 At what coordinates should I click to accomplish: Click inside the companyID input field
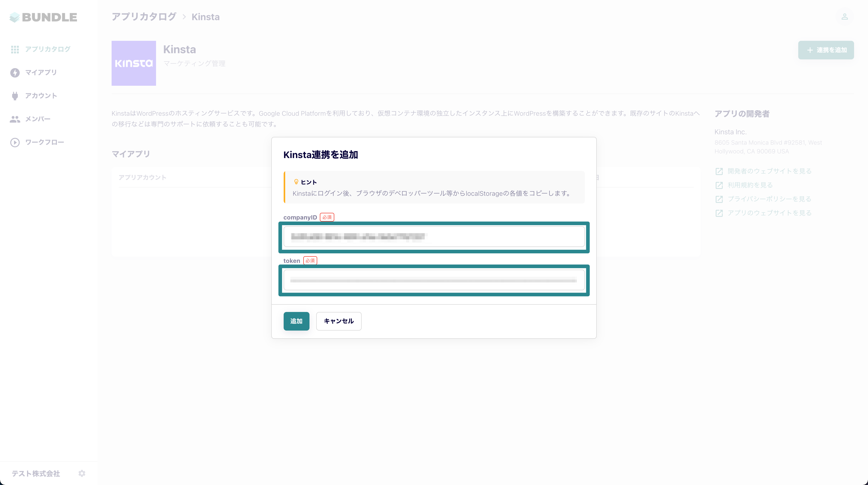pos(434,237)
